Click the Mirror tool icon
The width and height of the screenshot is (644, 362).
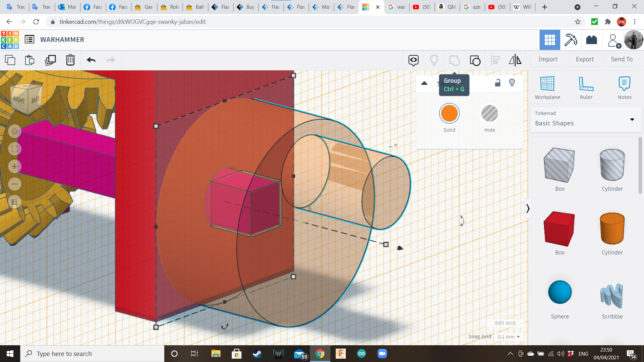click(x=515, y=60)
